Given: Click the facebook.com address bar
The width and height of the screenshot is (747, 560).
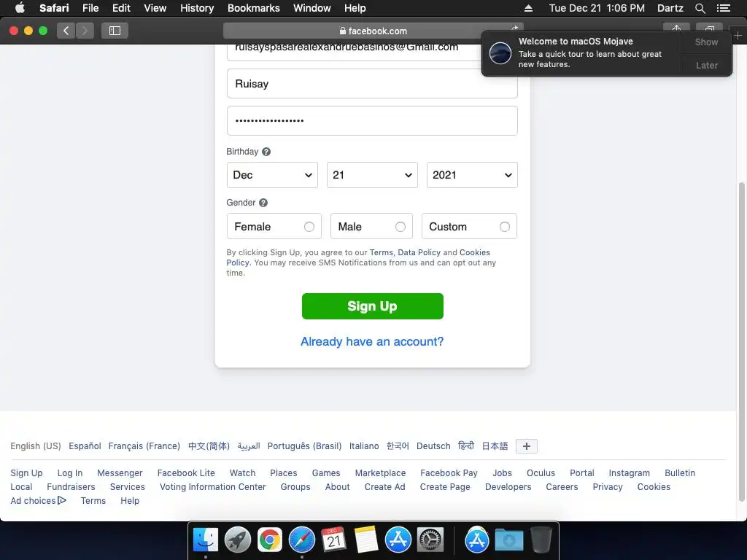Looking at the screenshot, I should [373, 31].
